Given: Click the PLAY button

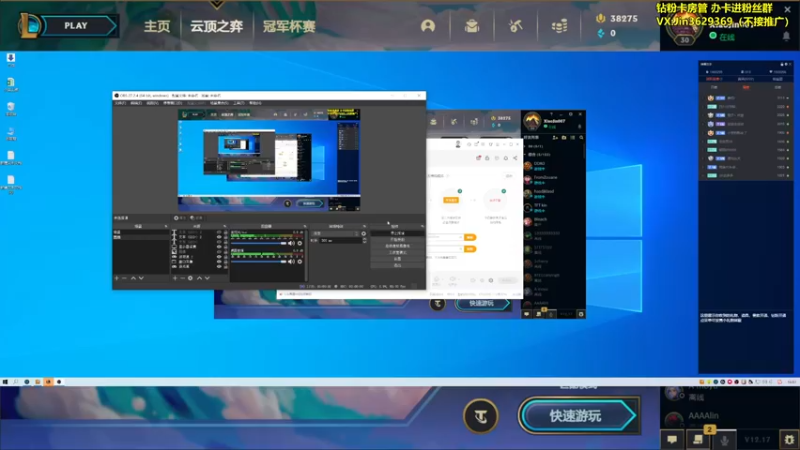Looking at the screenshot, I should coord(76,26).
